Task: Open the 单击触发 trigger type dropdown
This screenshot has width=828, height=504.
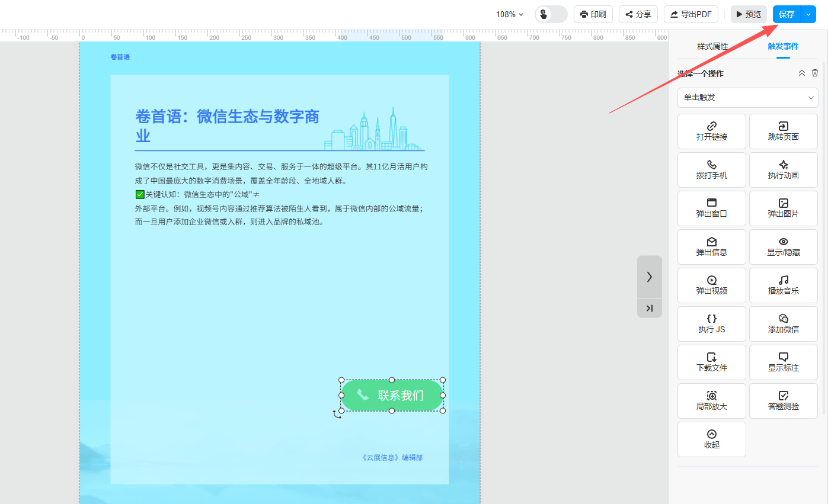Action: click(x=747, y=97)
